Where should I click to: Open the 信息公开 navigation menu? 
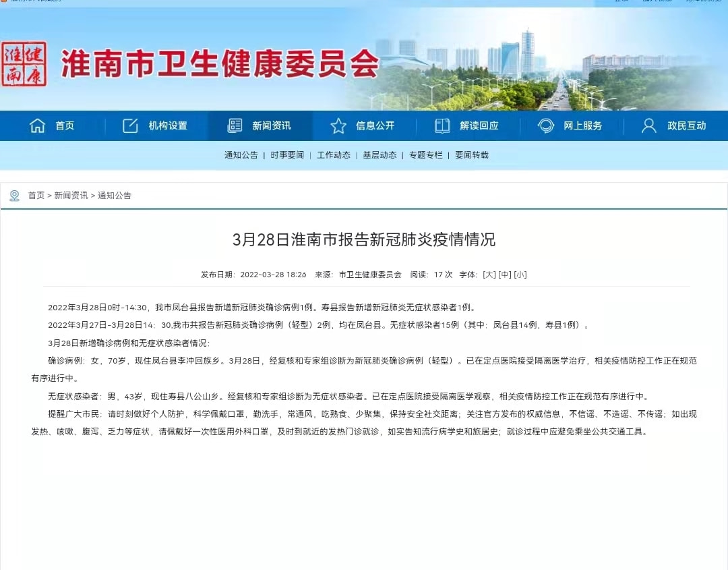375,125
